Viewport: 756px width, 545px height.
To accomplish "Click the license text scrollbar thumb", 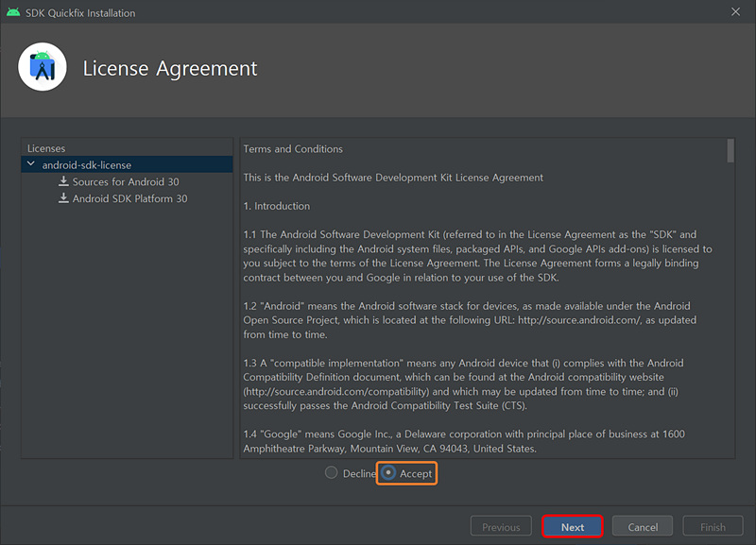I will [x=730, y=151].
